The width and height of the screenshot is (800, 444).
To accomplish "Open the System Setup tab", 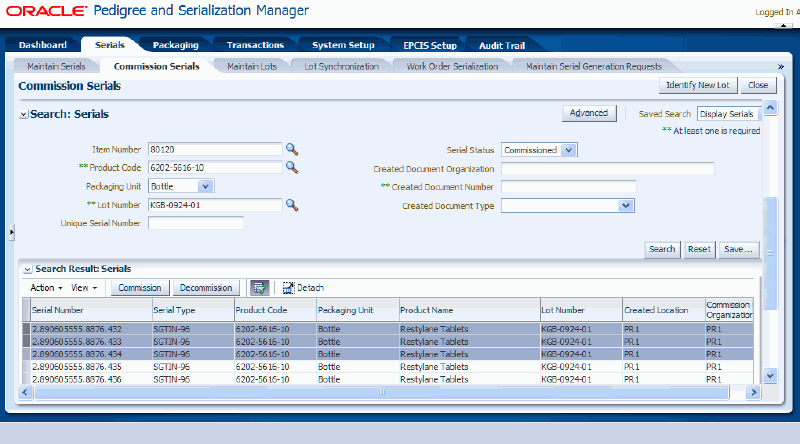I will pos(343,45).
